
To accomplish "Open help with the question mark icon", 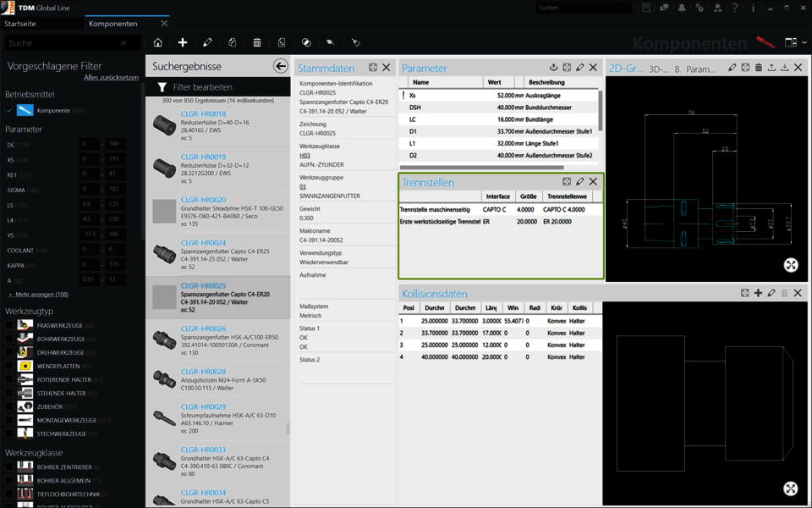I will pyautogui.click(x=735, y=8).
